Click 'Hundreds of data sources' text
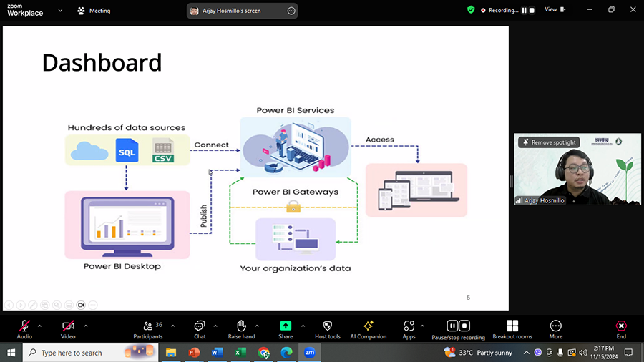644x362 pixels. tap(127, 127)
